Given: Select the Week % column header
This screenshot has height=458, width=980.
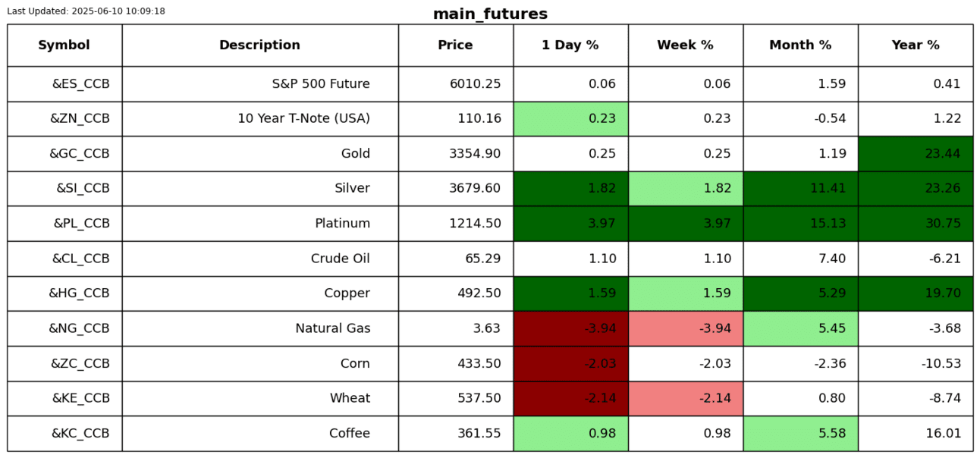Looking at the screenshot, I should 685,45.
